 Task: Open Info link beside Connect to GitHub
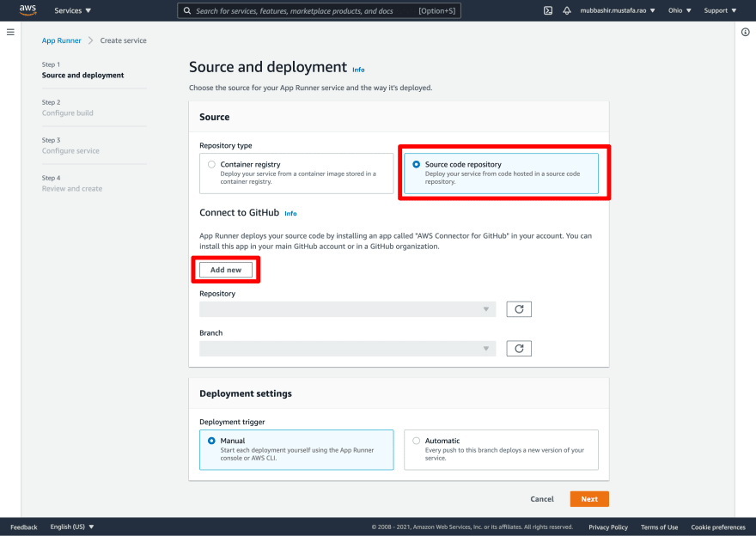[290, 214]
